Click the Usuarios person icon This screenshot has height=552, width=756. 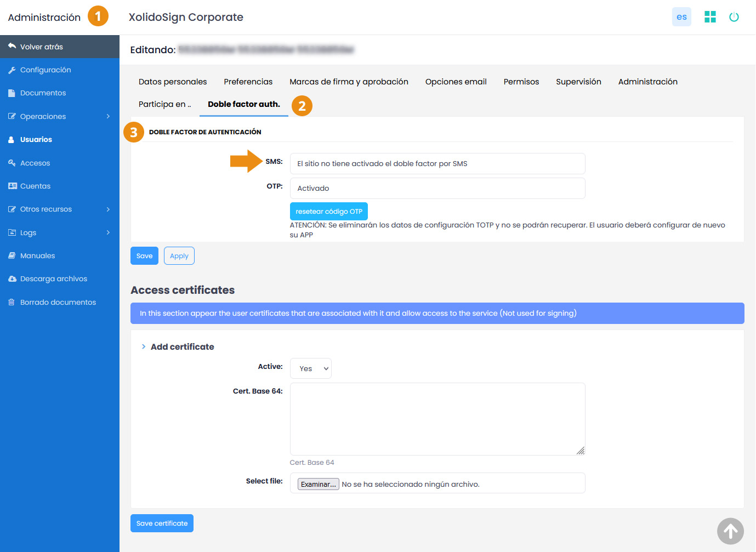click(12, 140)
